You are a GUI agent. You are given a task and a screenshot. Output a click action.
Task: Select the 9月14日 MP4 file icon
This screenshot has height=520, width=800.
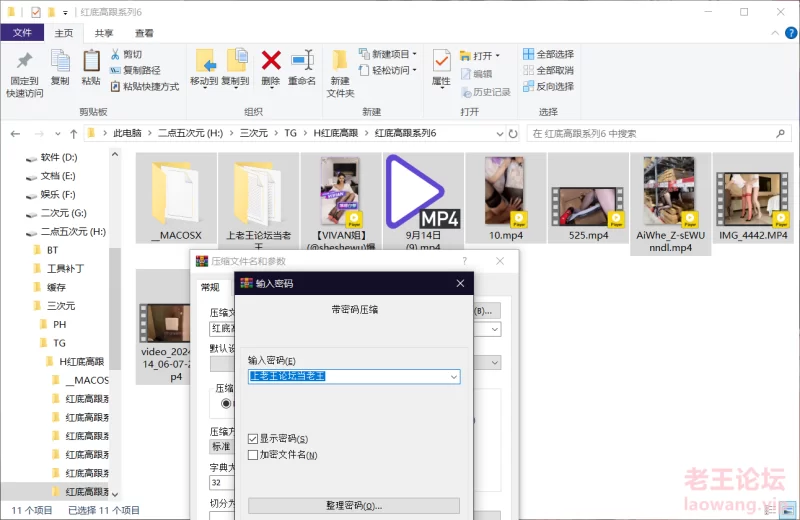pos(423,191)
